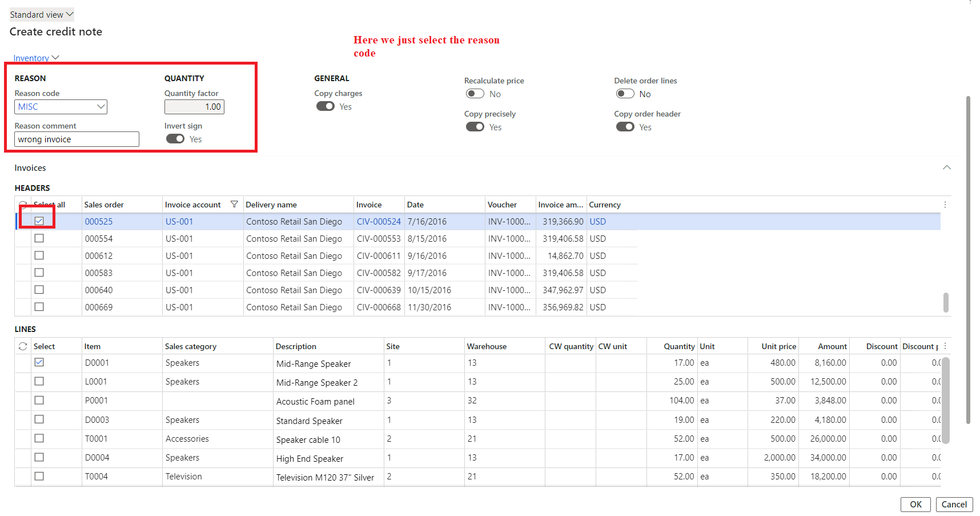Toggle Invert sign off
This screenshot has width=980, height=516.
[175, 139]
